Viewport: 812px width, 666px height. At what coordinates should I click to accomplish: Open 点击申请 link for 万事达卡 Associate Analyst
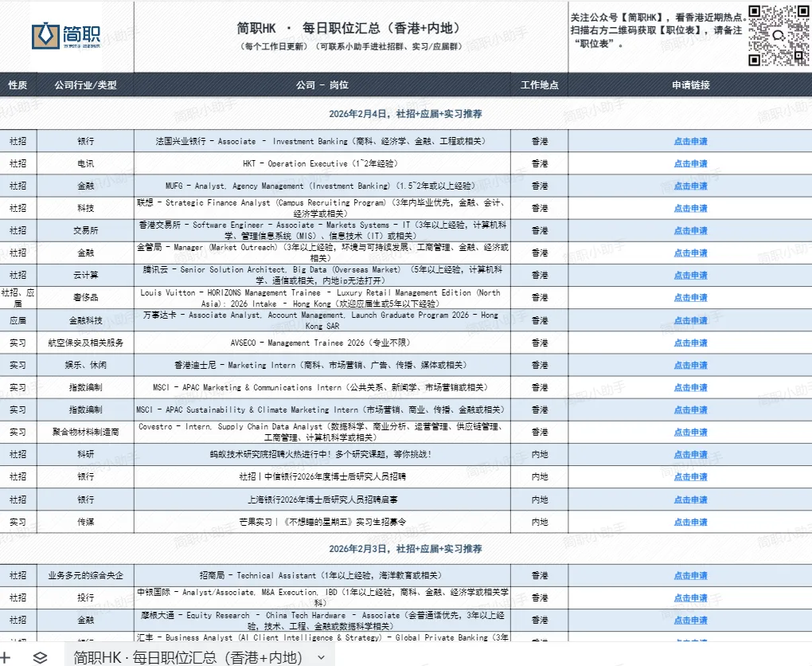pos(690,320)
